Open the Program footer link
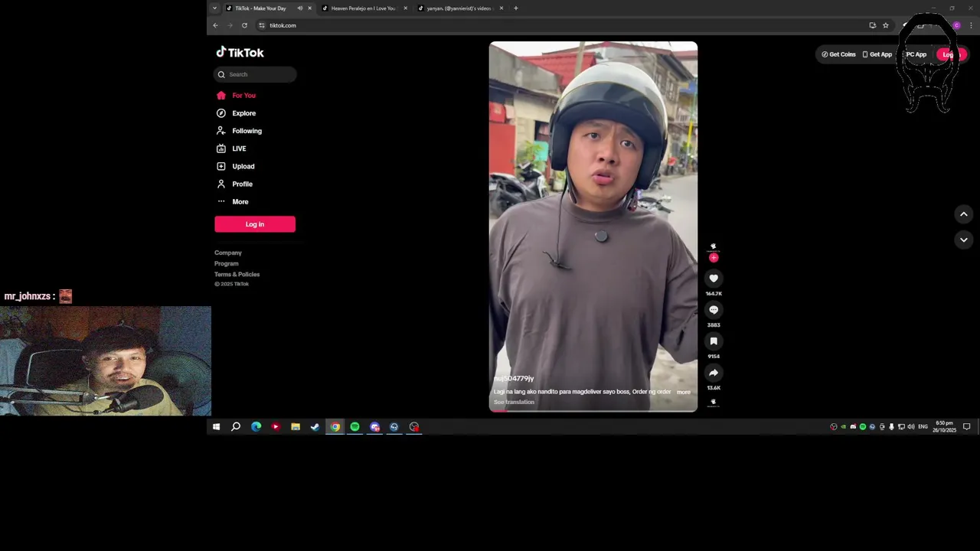The width and height of the screenshot is (980, 551). click(227, 263)
